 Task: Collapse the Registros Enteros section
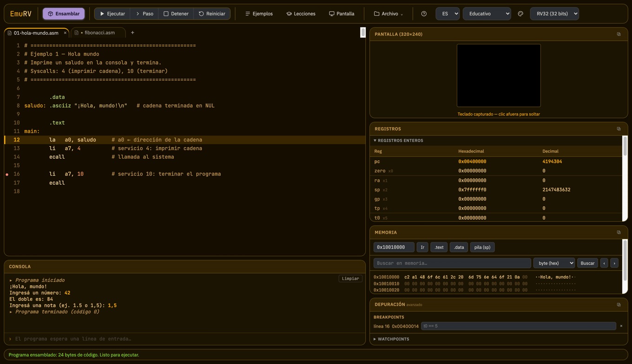point(398,141)
